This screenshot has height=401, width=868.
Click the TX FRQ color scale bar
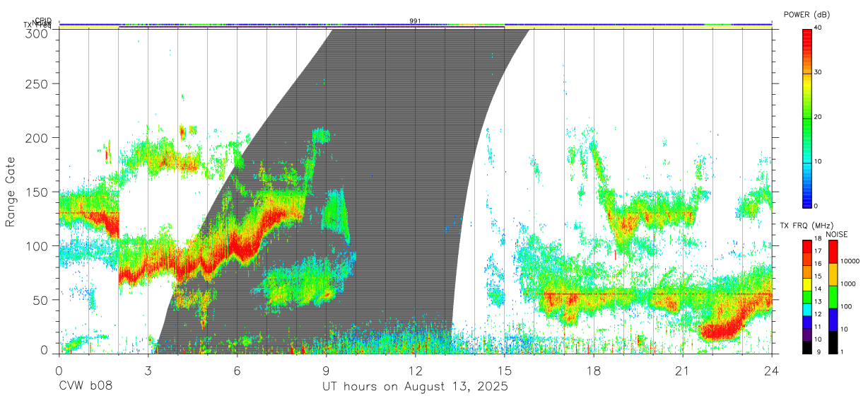(807, 296)
